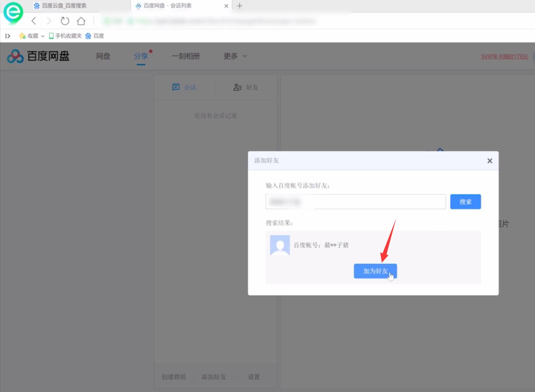Click the 搜索 button
535x392 pixels.
(465, 202)
